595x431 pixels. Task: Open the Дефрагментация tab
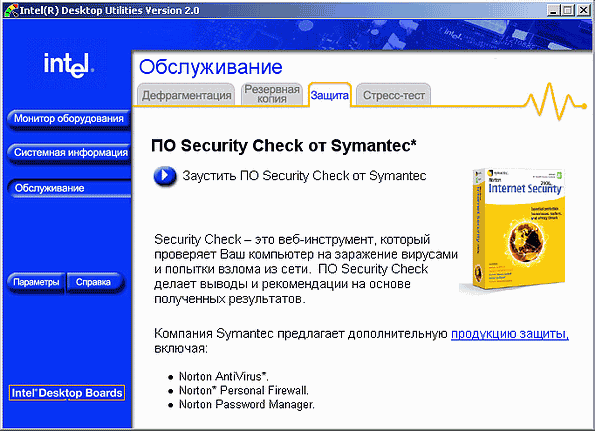[x=186, y=95]
